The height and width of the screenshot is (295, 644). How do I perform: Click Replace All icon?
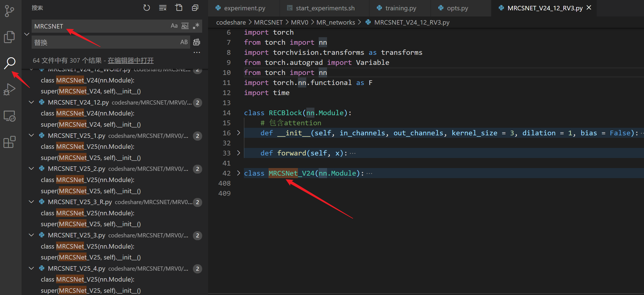(x=197, y=42)
